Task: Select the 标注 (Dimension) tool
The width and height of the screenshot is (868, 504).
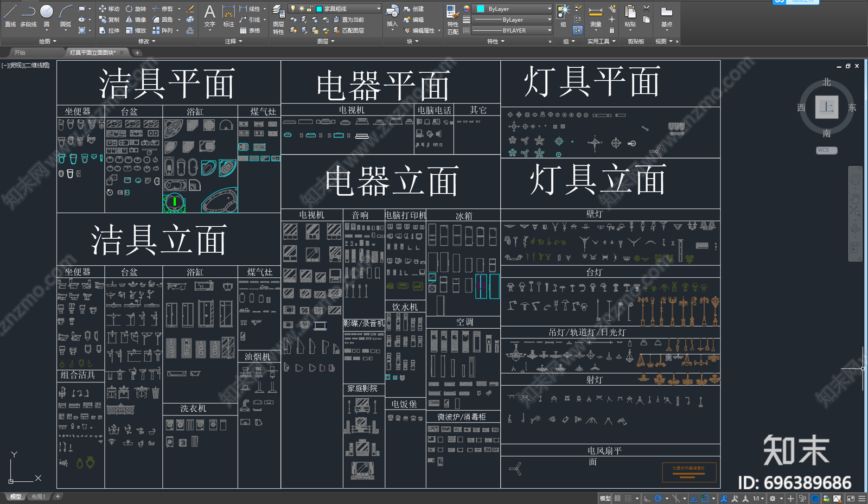Action: tap(229, 16)
